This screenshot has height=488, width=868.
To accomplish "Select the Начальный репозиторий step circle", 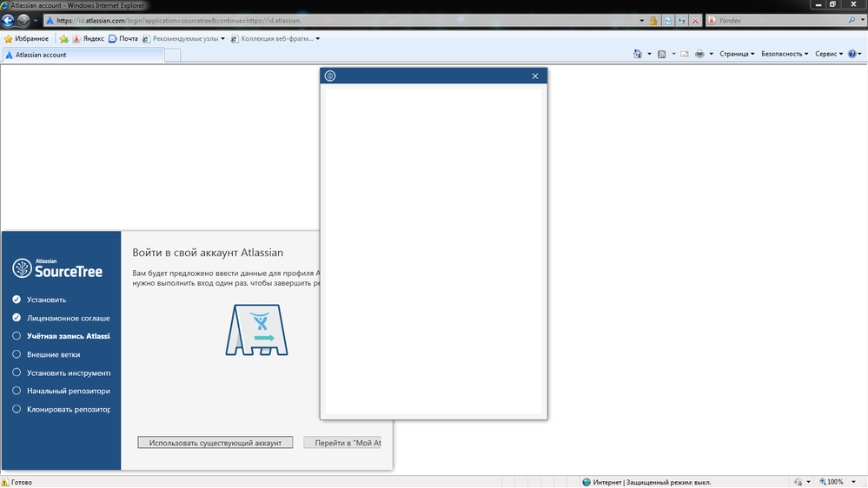I will [17, 391].
